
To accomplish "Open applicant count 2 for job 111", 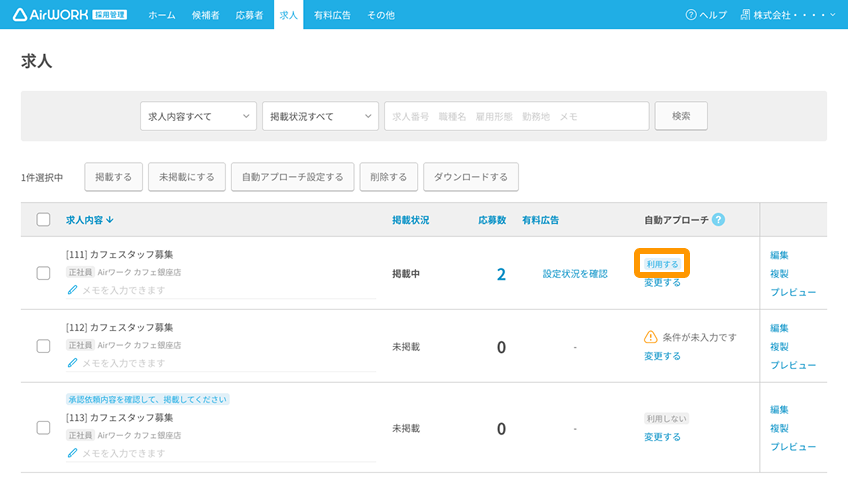I will point(501,274).
